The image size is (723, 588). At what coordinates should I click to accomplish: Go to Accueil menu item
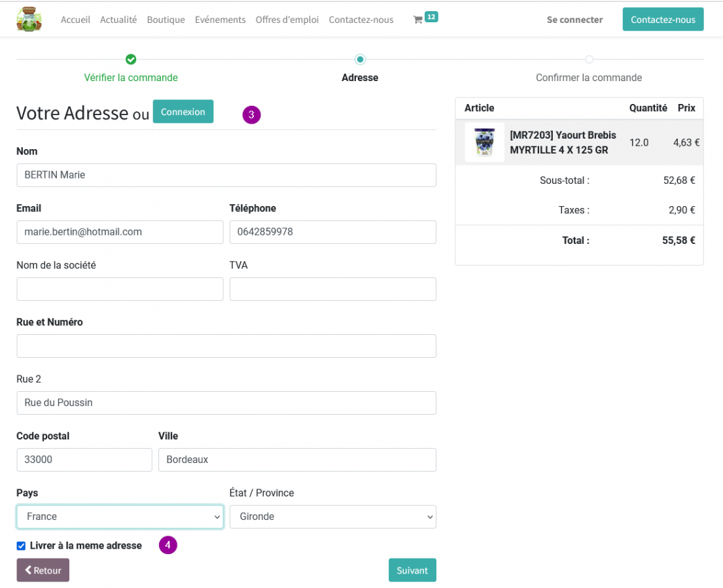click(x=76, y=20)
